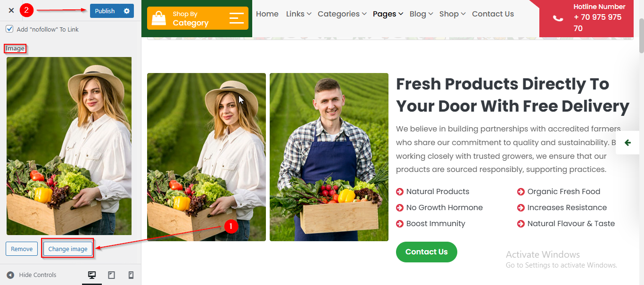Switch to desktop preview icon

[x=92, y=275]
